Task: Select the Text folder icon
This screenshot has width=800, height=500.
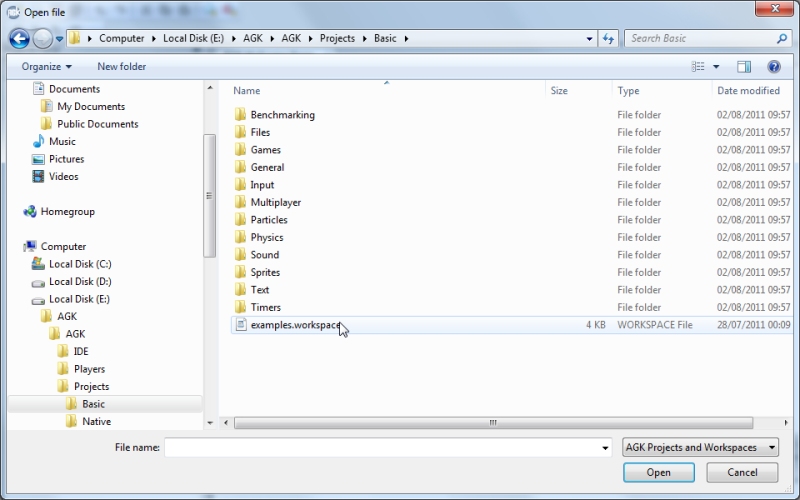Action: [x=240, y=290]
